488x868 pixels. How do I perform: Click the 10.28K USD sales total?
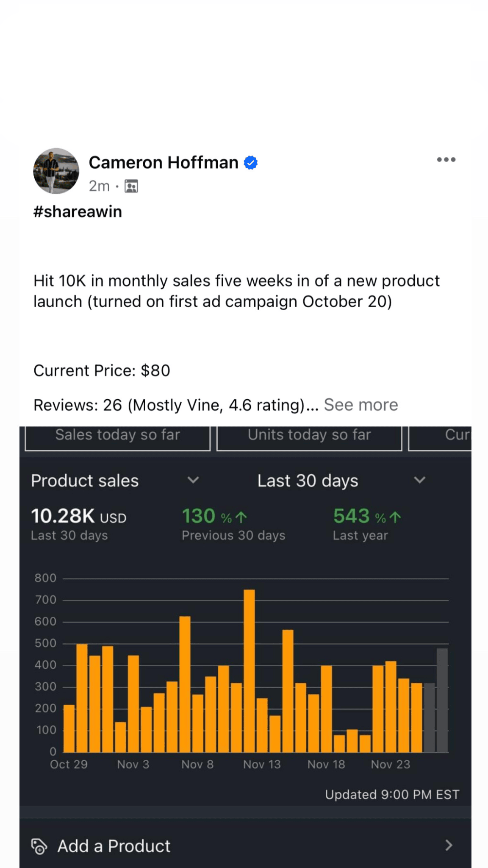pos(79,516)
